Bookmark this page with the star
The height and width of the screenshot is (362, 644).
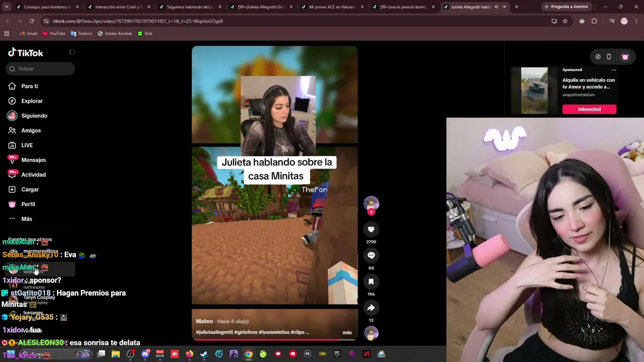tap(565, 21)
